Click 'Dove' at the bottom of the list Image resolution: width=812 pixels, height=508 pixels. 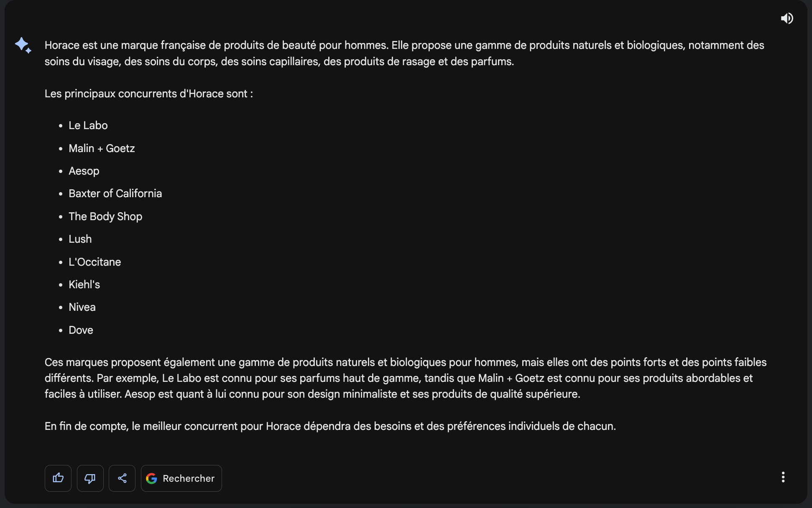[x=81, y=330]
